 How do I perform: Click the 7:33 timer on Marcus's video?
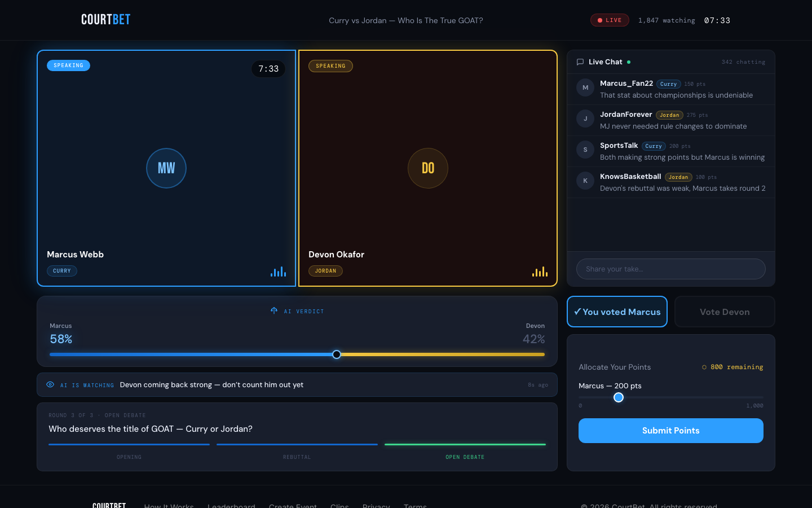[268, 69]
